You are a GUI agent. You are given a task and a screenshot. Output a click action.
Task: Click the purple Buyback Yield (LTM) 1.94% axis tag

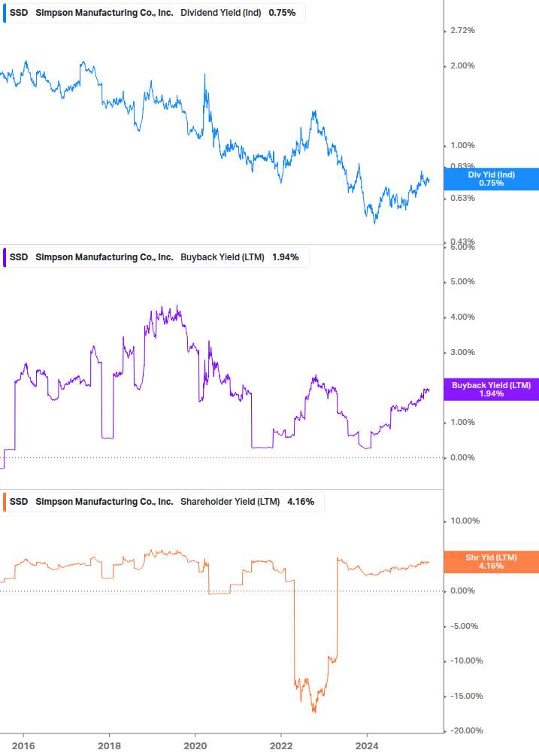point(491,390)
